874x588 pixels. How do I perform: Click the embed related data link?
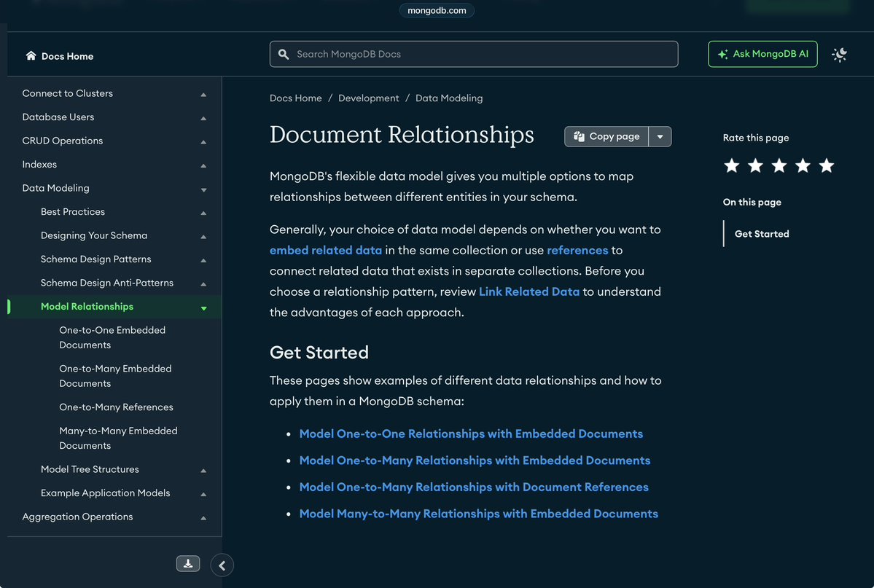click(x=325, y=249)
